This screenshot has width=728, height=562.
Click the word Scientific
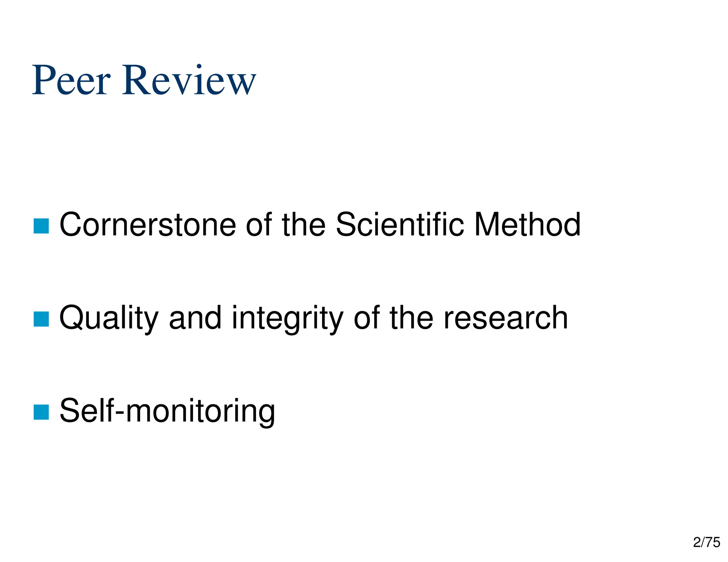coord(400,224)
